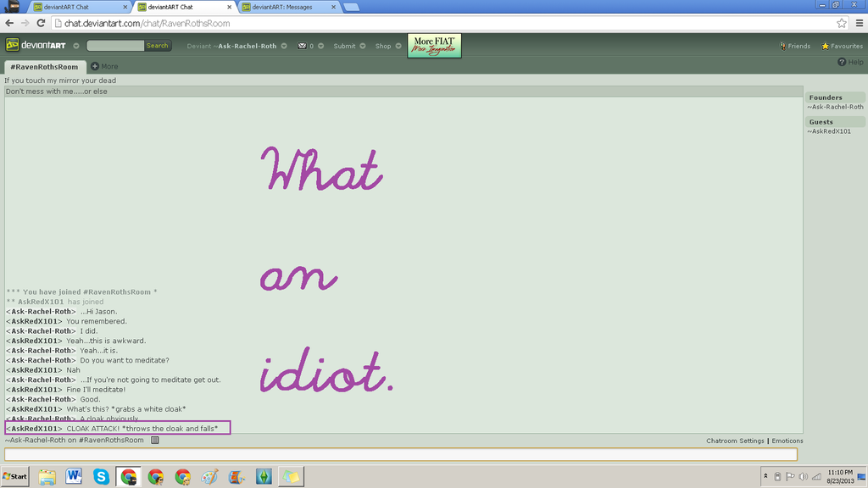Open the Chrome menu icon
Image resolution: width=868 pixels, height=488 pixels.
coord(860,23)
